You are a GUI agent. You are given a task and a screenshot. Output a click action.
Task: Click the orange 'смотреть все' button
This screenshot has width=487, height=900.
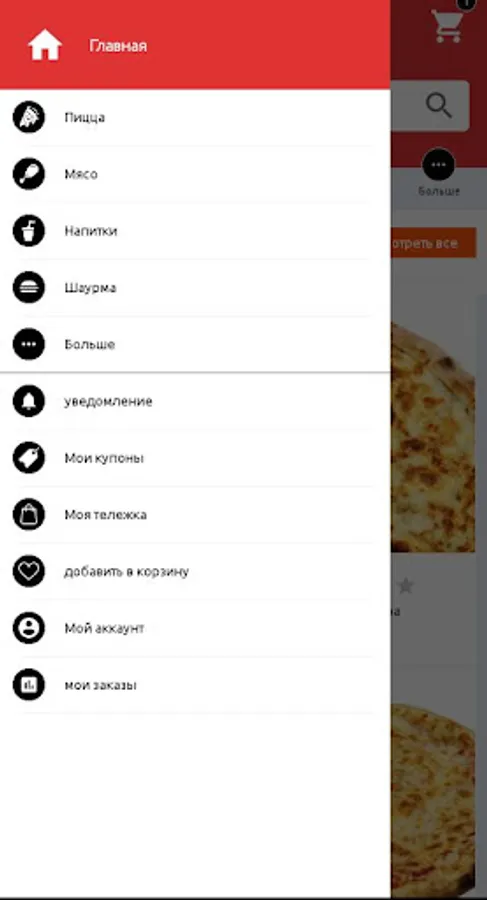tap(433, 243)
